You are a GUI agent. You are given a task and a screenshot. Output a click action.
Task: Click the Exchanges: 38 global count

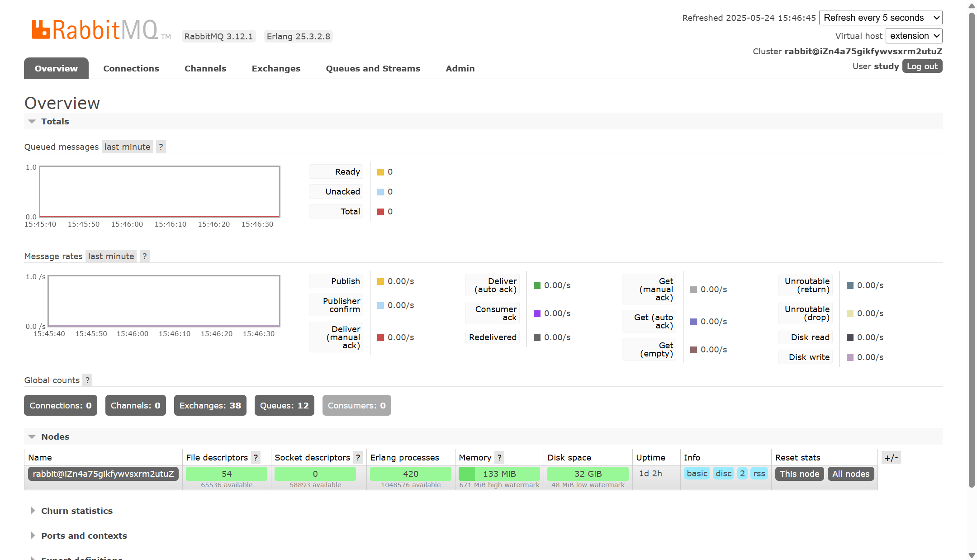pyautogui.click(x=210, y=405)
